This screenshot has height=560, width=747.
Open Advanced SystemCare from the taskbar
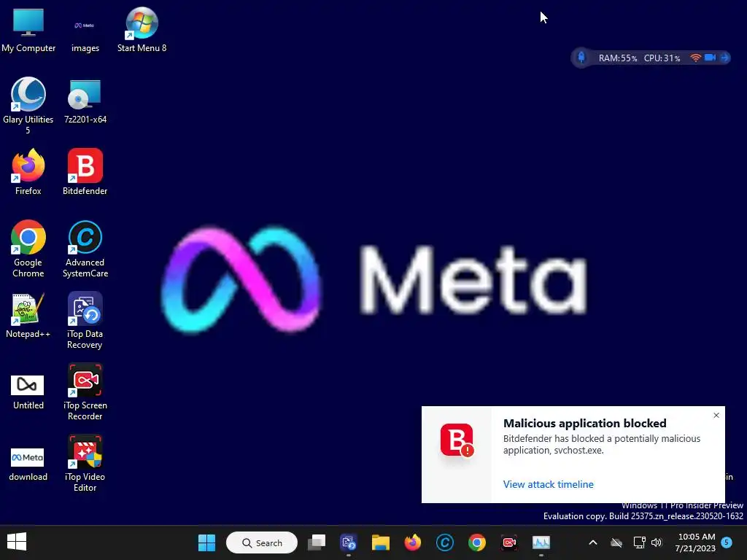pos(444,542)
